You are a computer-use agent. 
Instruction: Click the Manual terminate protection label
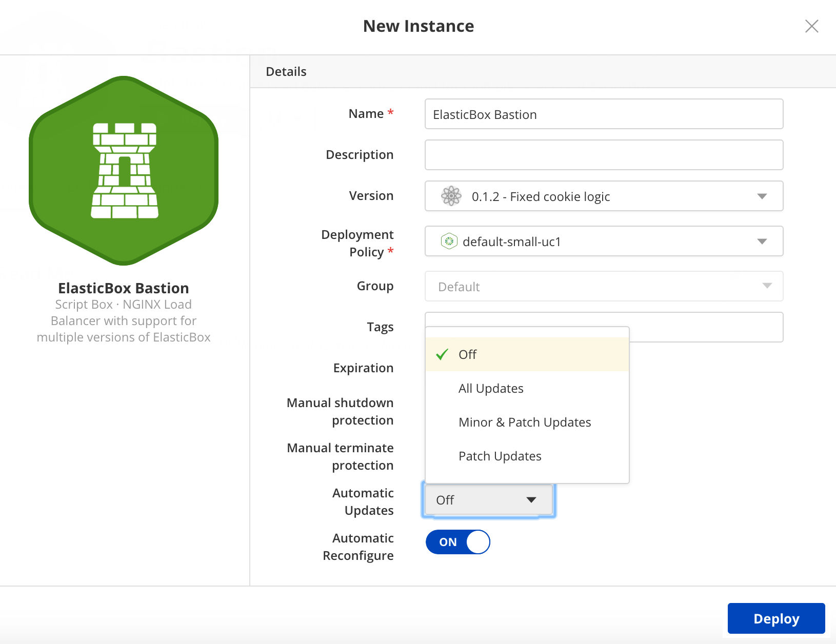click(340, 456)
